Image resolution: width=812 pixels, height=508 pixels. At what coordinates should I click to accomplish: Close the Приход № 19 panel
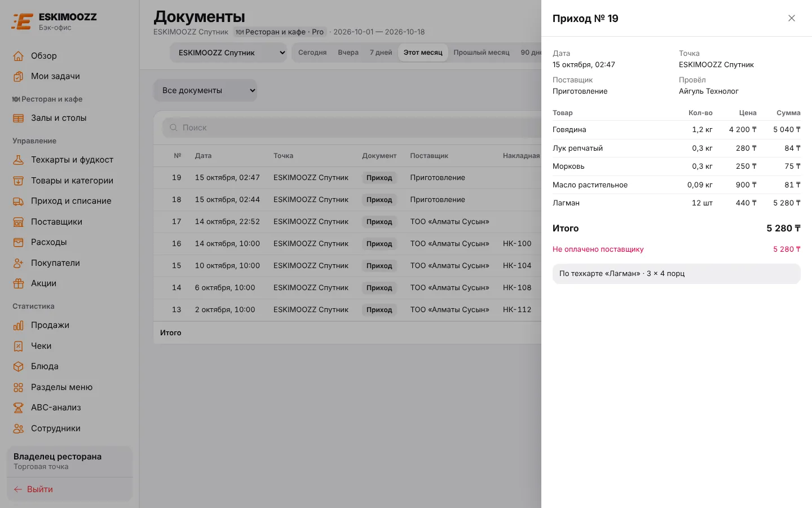pos(792,18)
